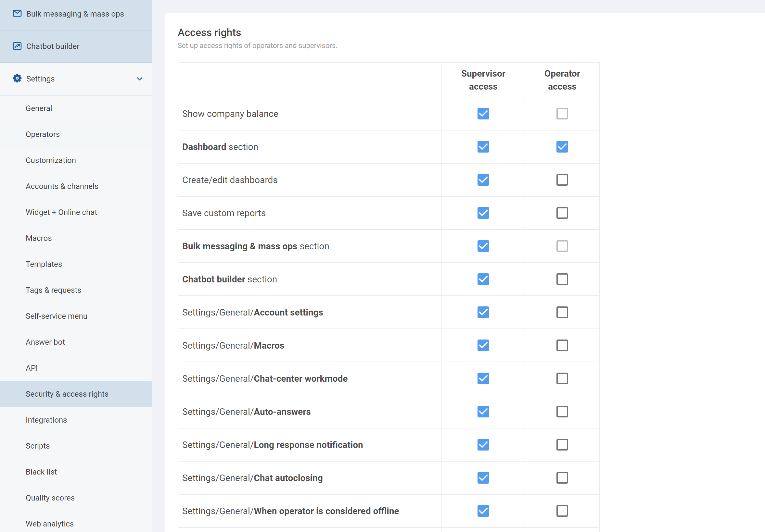This screenshot has height=532, width=765.
Task: Open the Integrations settings page
Action: 46,420
